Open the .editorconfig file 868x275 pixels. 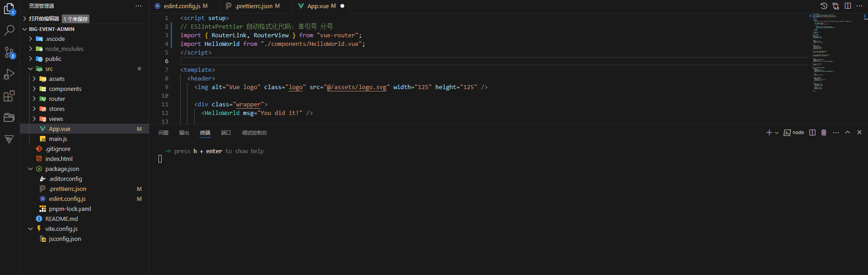point(84,179)
